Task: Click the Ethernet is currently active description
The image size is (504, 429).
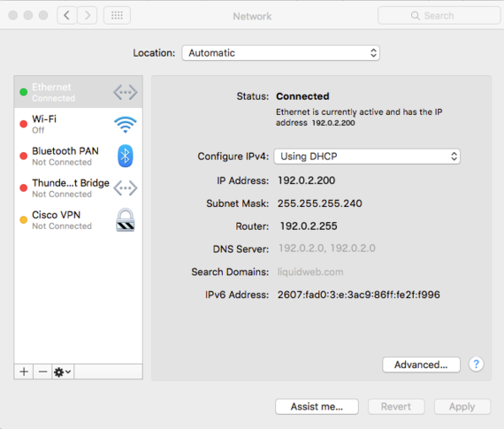Action: click(359, 117)
